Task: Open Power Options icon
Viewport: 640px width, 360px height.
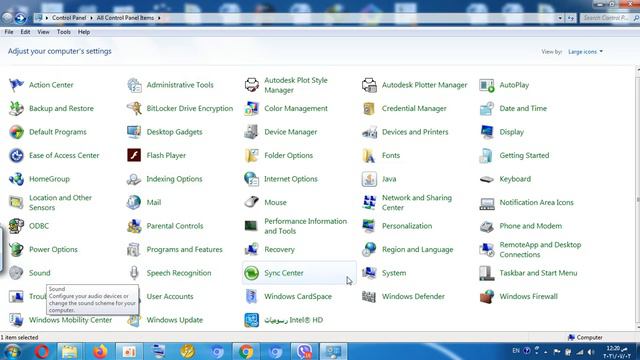Action: tap(16, 249)
